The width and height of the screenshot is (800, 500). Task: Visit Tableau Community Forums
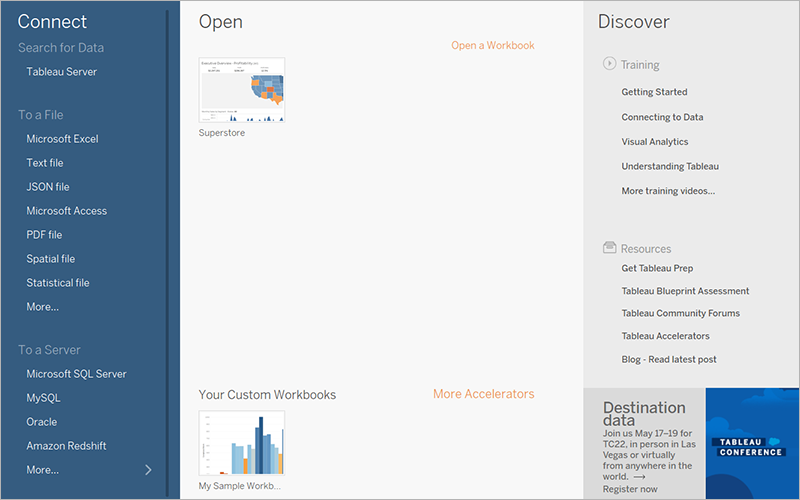point(681,313)
